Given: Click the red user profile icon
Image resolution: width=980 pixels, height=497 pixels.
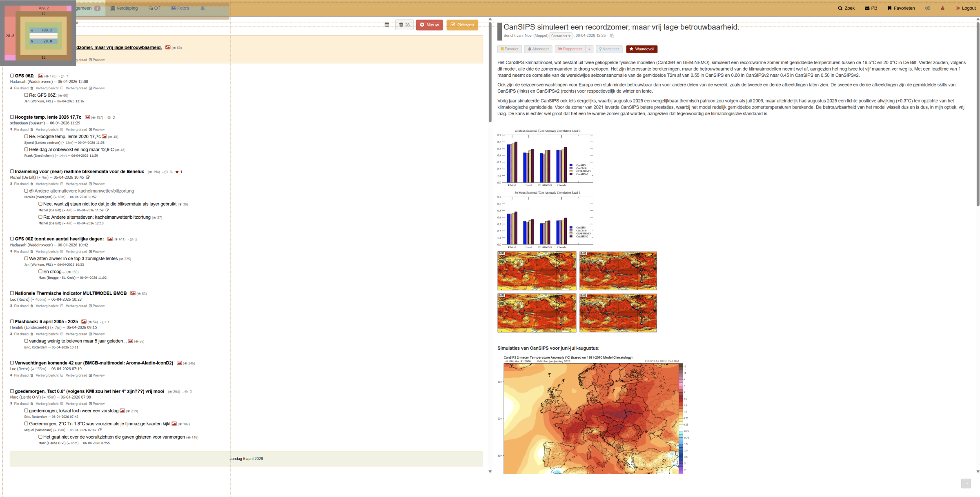Looking at the screenshot, I should tap(942, 8).
